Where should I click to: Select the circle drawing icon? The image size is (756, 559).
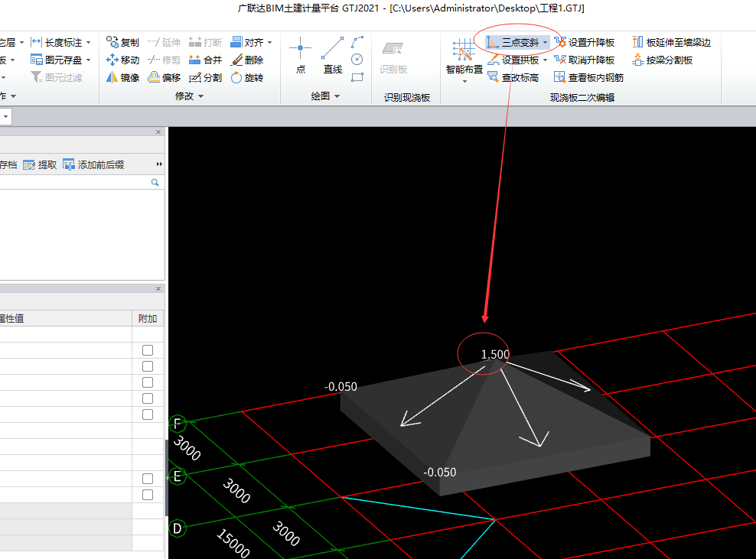(x=357, y=60)
